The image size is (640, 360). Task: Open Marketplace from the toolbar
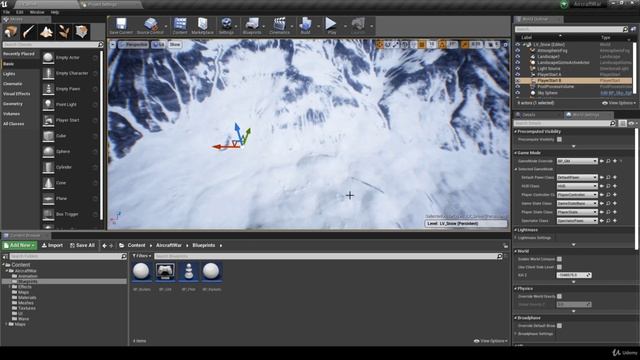tap(202, 24)
